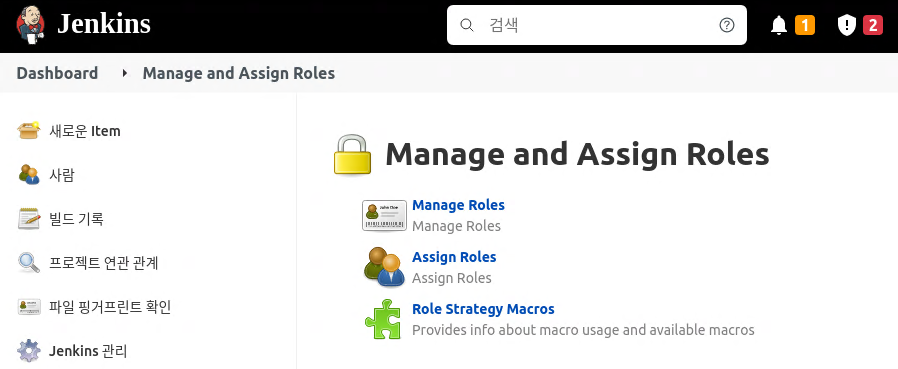Open the Manage Roles link
The height and width of the screenshot is (369, 898).
coord(458,205)
